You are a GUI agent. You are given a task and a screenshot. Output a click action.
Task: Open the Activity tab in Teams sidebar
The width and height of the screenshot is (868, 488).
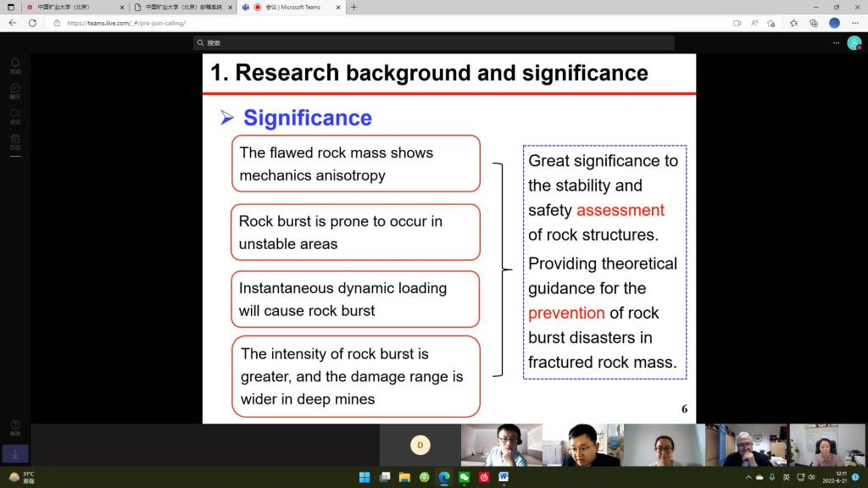(15, 66)
